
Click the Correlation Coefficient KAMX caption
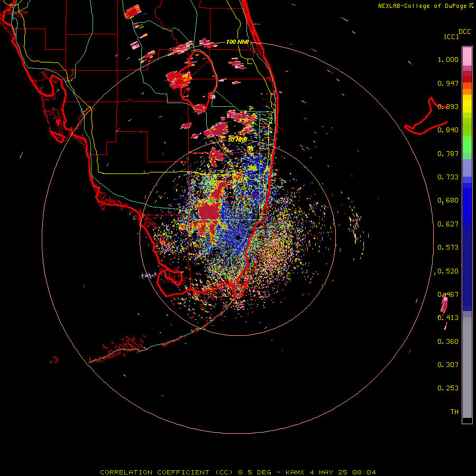238,472
